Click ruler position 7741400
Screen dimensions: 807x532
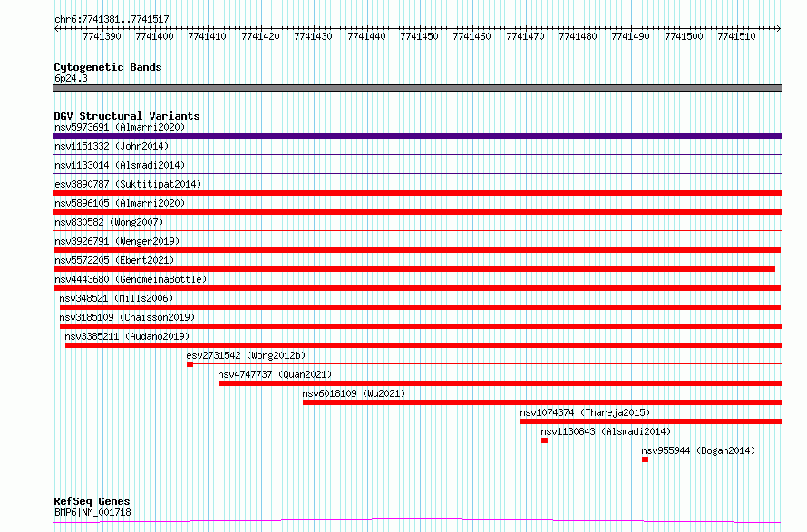pos(154,36)
